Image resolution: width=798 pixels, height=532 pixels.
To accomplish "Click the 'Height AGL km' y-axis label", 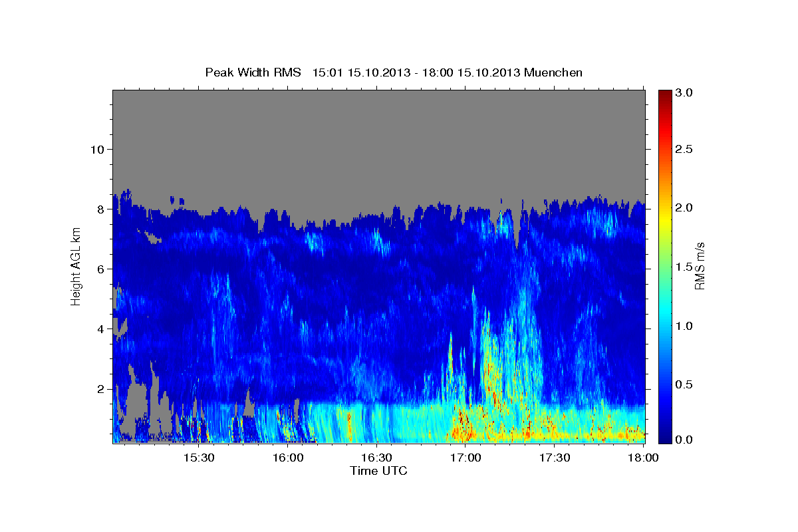I will pos(76,266).
